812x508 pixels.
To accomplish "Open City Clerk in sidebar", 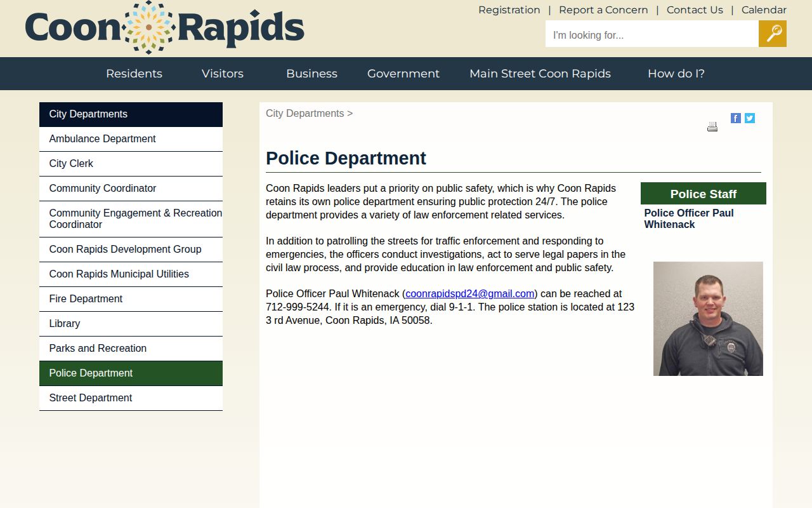I will (x=131, y=164).
